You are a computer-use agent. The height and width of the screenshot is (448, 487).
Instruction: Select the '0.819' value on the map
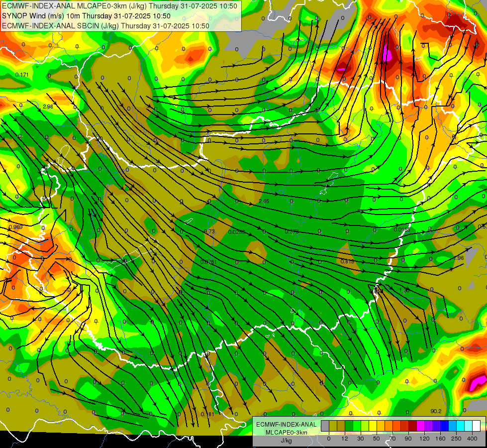click(347, 261)
